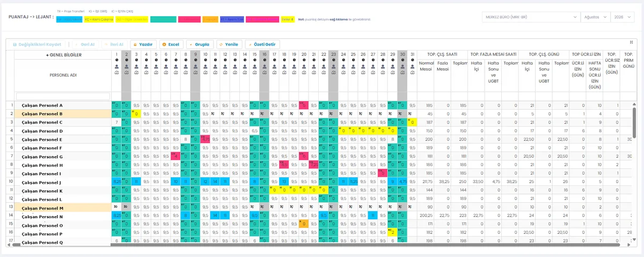Viewport: 644px width, 257px height.
Task: Save changes with Değişiklikleri Kaydet
Action: pyautogui.click(x=37, y=44)
